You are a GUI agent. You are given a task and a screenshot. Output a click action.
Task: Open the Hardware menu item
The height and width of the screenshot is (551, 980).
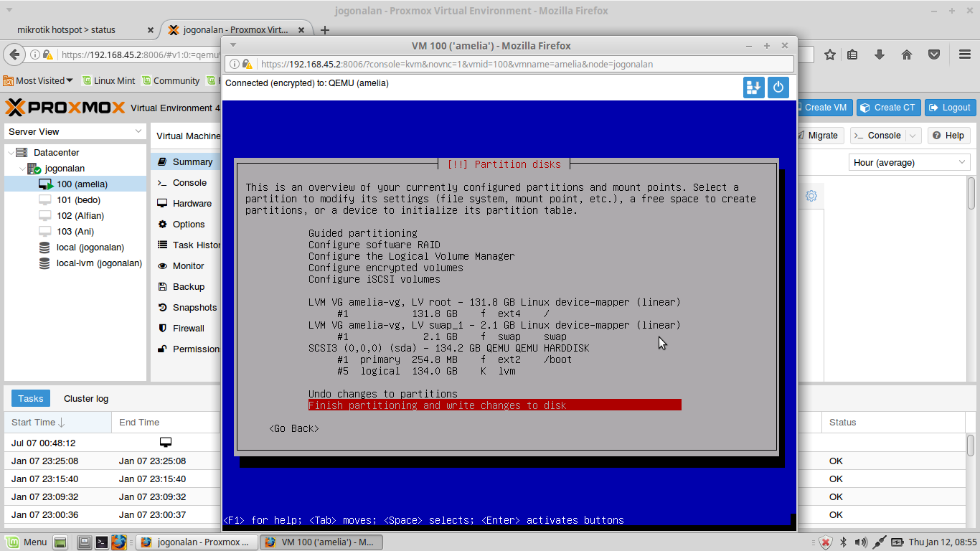pyautogui.click(x=186, y=204)
